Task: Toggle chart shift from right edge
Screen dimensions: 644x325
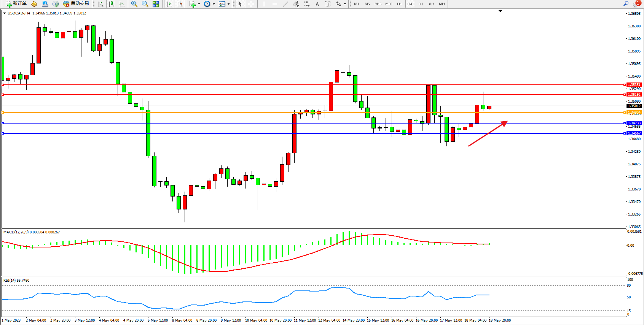Action: tap(180, 4)
